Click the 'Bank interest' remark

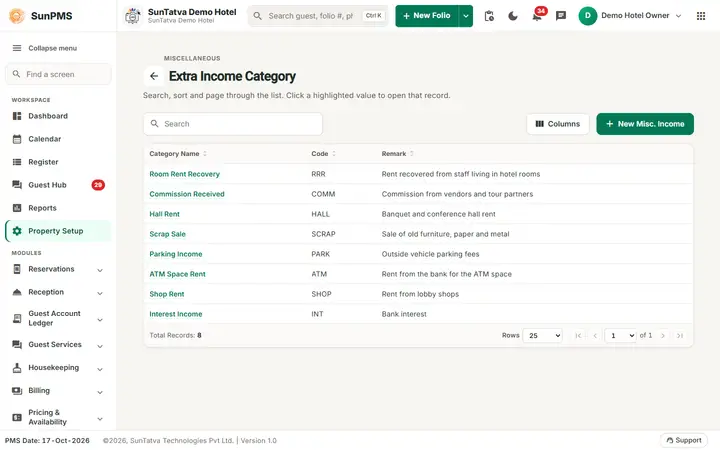pos(404,314)
